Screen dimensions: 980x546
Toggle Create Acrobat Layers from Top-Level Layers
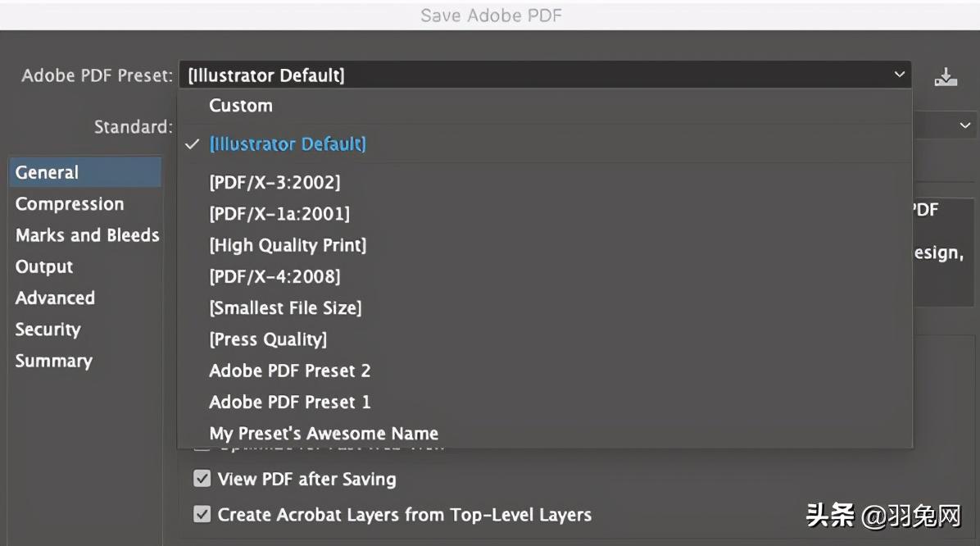(202, 515)
